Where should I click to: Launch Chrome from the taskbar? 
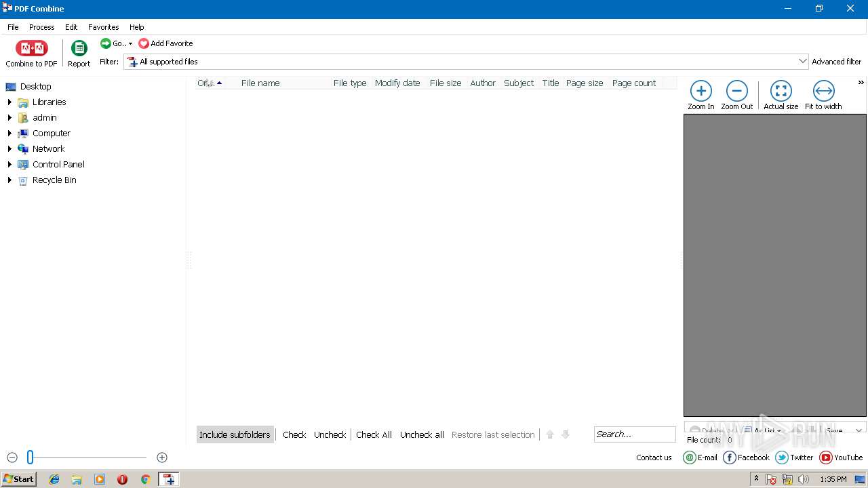click(145, 479)
